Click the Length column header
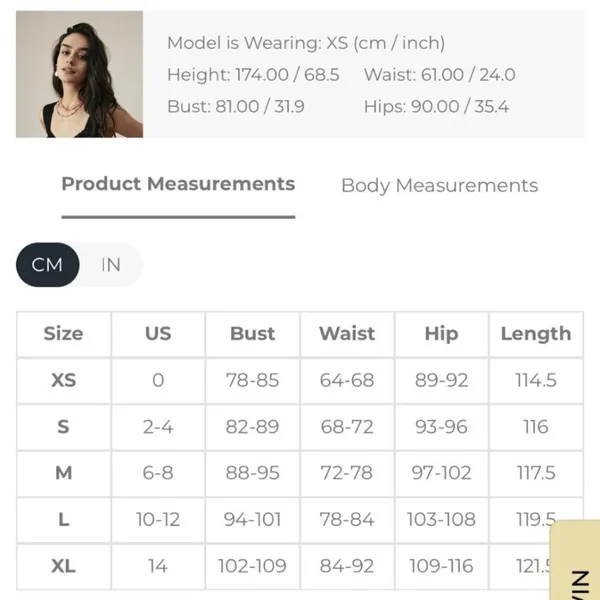Image resolution: width=600 pixels, height=600 pixels. tap(536, 334)
